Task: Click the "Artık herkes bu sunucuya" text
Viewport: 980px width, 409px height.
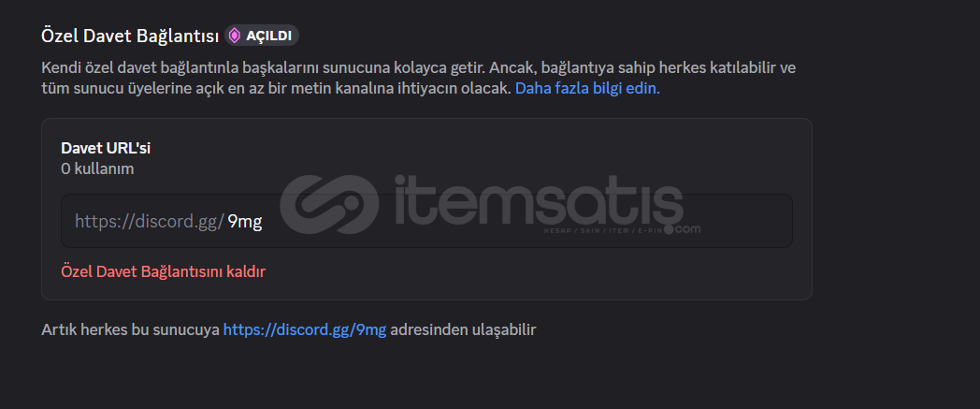Action: tap(131, 329)
